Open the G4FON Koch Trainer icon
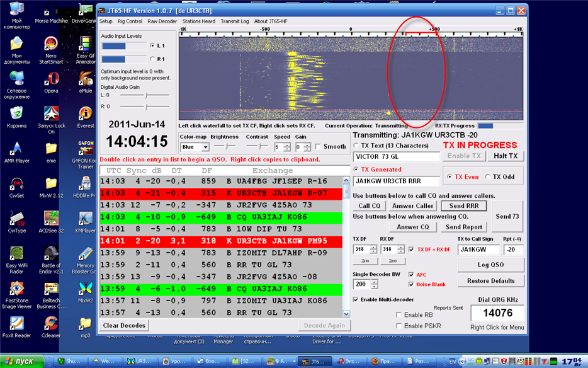Viewport: 588px width, 368px height. coord(86,155)
